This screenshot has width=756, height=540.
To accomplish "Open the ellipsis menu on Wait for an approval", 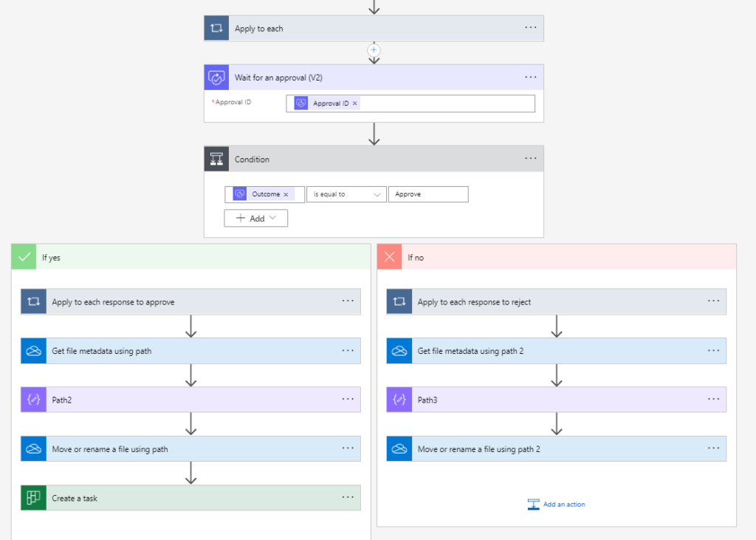I will [x=530, y=77].
